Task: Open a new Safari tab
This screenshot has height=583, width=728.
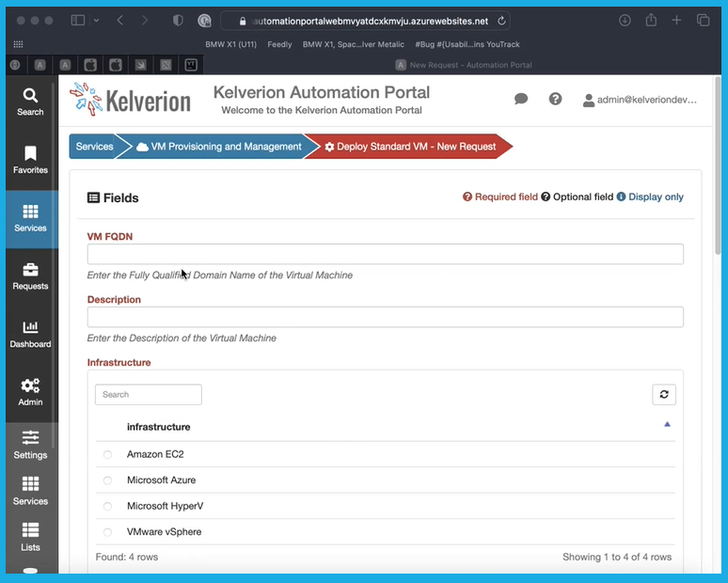Action: (x=676, y=20)
